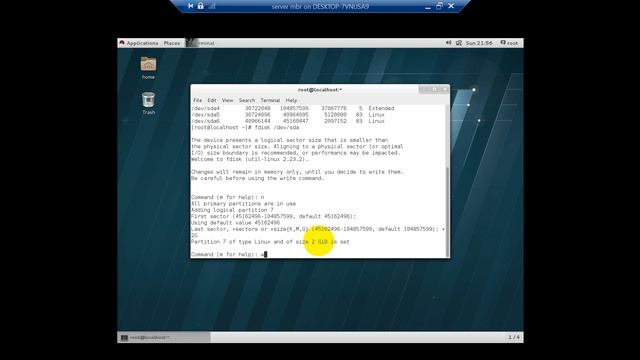Click the root@localhost terminal title bar
Image resolution: width=640 pixels, height=360 pixels.
(x=320, y=89)
